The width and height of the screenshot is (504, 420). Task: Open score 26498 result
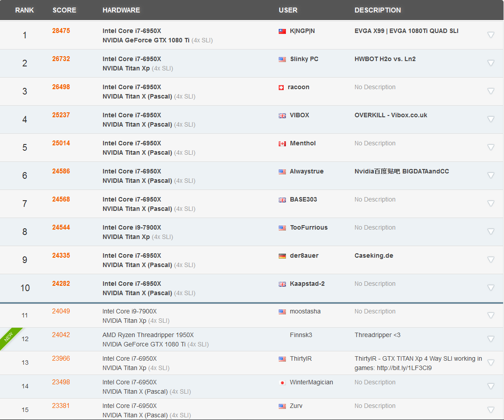click(61, 87)
